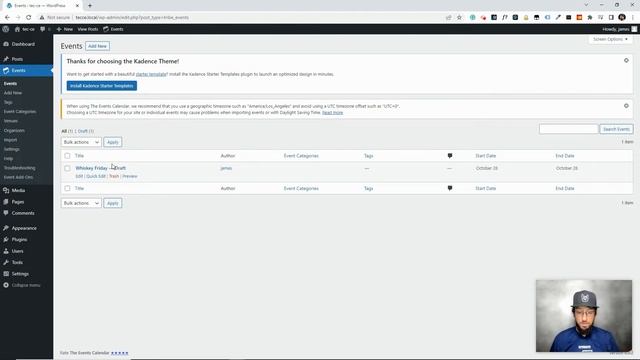Open the Chrome extensions puzzle icon
Viewport: 640px width, 360px height.
pyautogui.click(x=590, y=18)
